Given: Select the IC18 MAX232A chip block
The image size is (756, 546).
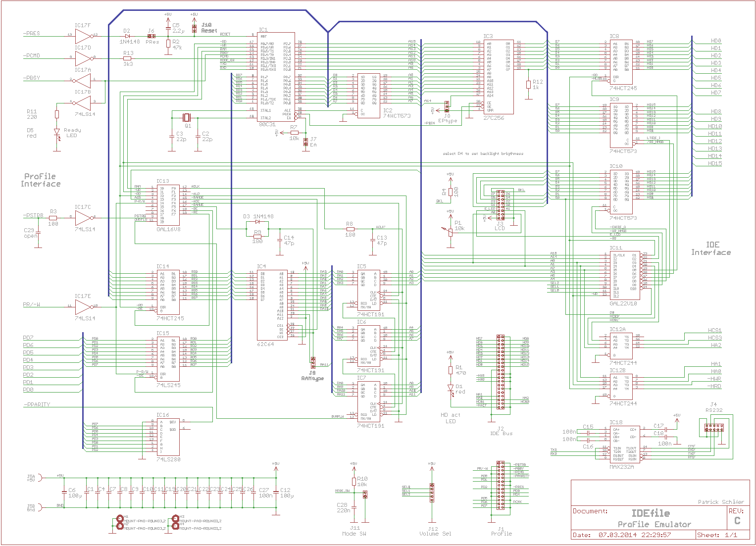Looking at the screenshot, I should coord(626,444).
